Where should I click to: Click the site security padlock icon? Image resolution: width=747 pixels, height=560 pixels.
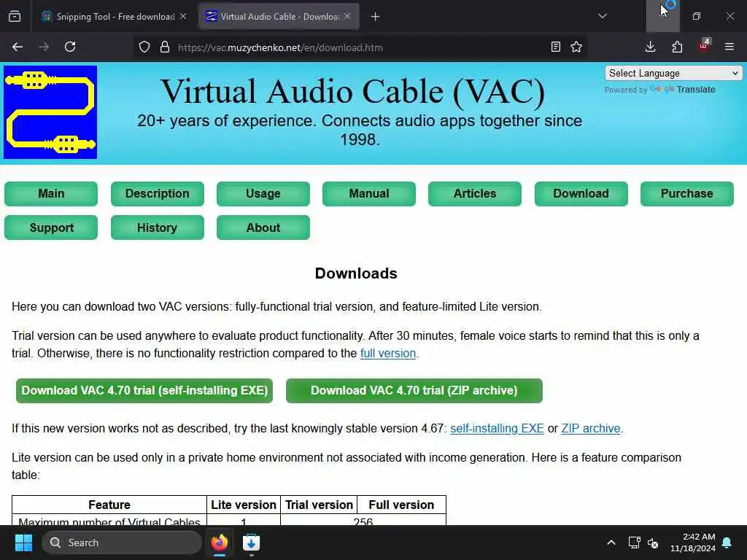(165, 47)
